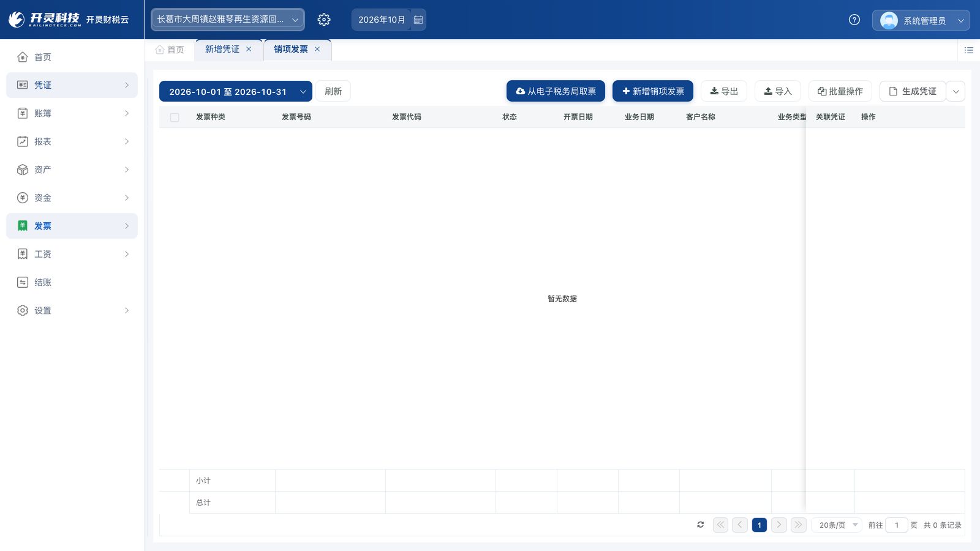Close the 销项发票 tab

(317, 50)
